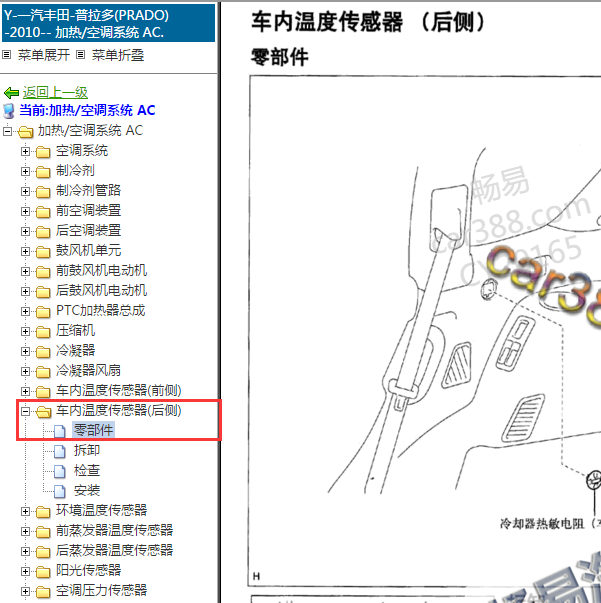
Task: Select the 前鼓风机电动机 folder label
Action: (x=102, y=270)
